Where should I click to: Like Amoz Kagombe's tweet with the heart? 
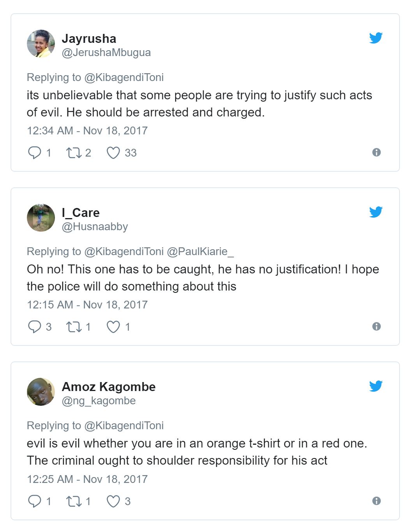(x=113, y=501)
